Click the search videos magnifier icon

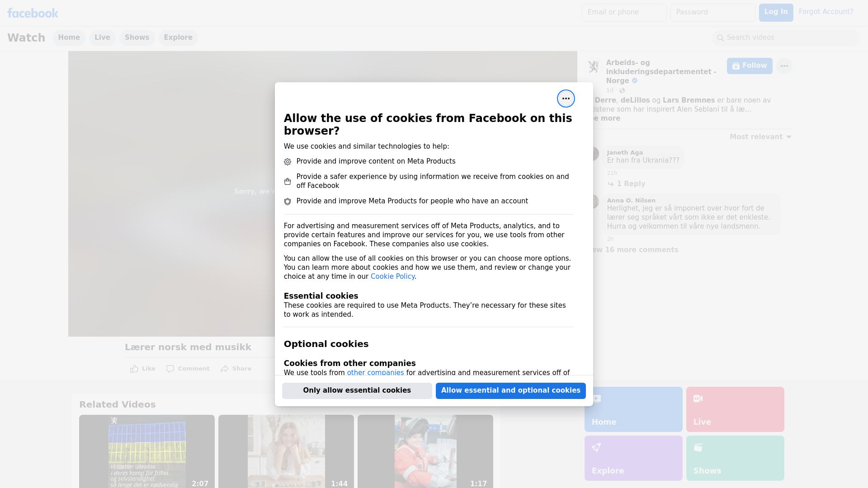pyautogui.click(x=721, y=38)
